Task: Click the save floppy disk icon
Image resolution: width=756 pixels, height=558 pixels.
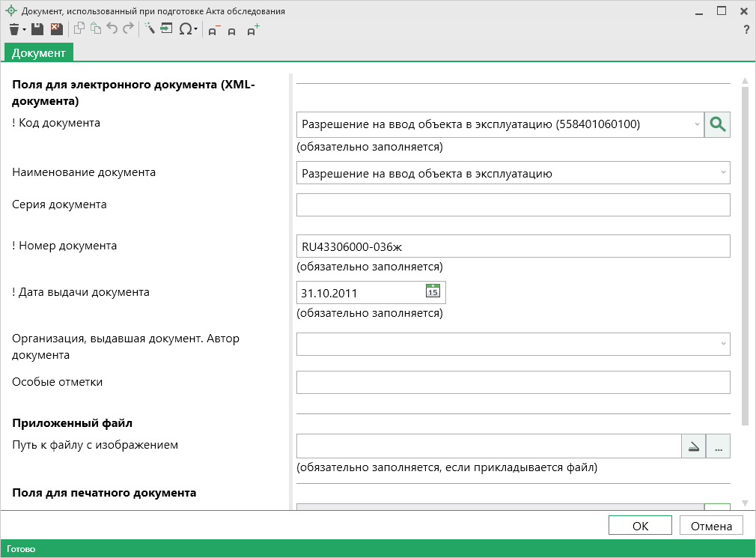Action: pyautogui.click(x=37, y=29)
